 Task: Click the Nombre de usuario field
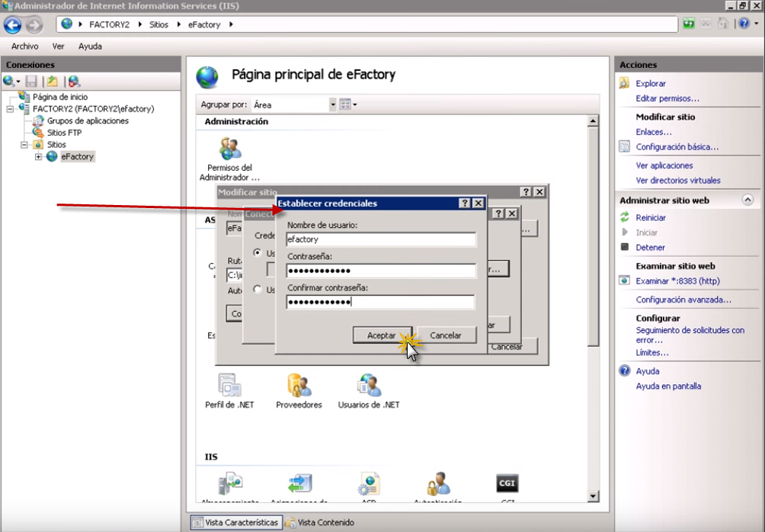380,239
